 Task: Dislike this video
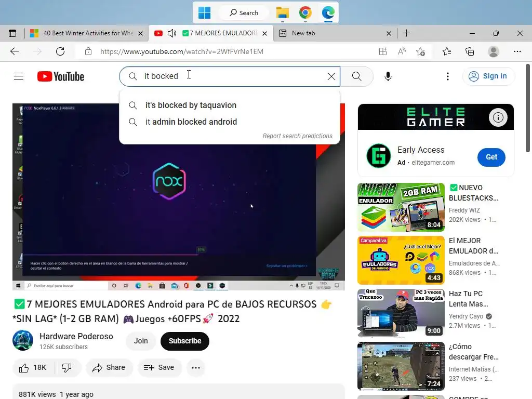click(x=67, y=368)
